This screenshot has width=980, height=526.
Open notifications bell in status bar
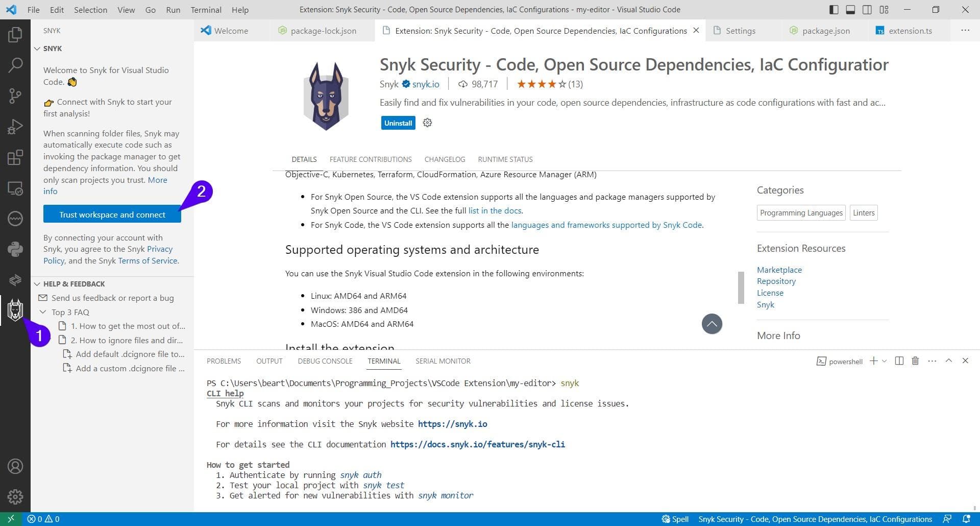tap(966, 519)
